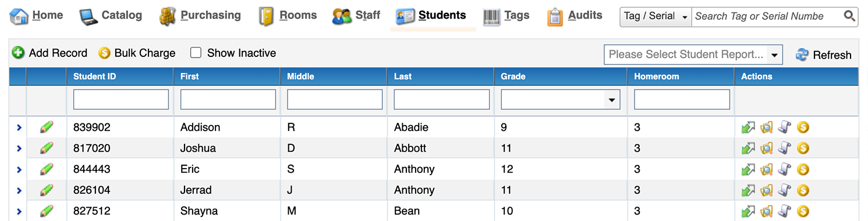Click the scroll history icon for Jerrad Anthony

pyautogui.click(x=785, y=190)
